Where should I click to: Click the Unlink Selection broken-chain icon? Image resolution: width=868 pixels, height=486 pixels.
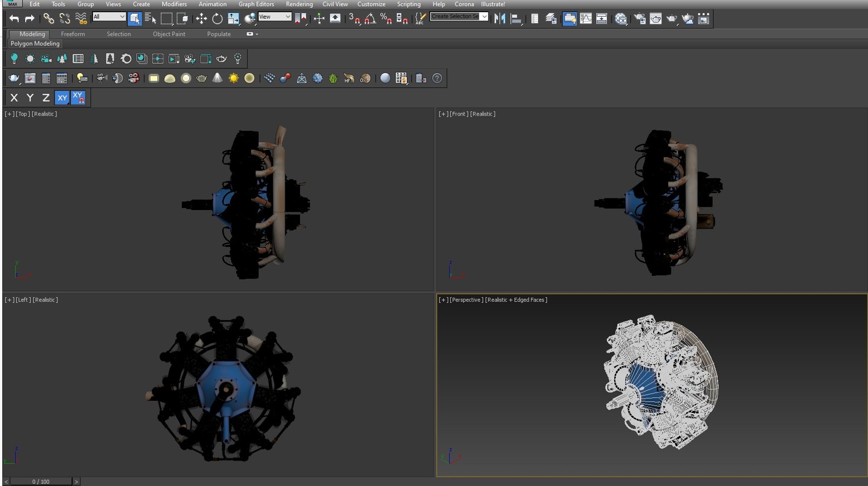coord(65,19)
